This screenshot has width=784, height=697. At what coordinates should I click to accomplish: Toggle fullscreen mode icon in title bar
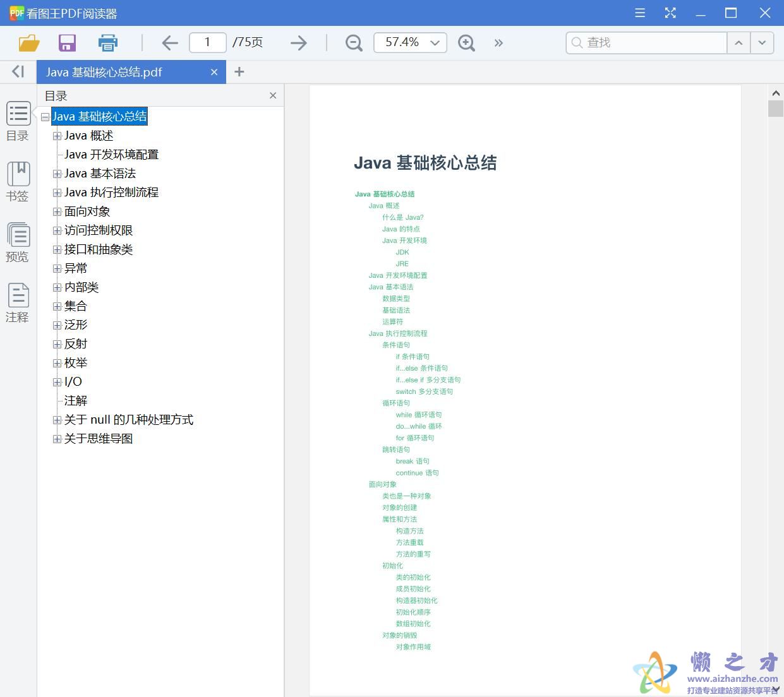[x=670, y=13]
